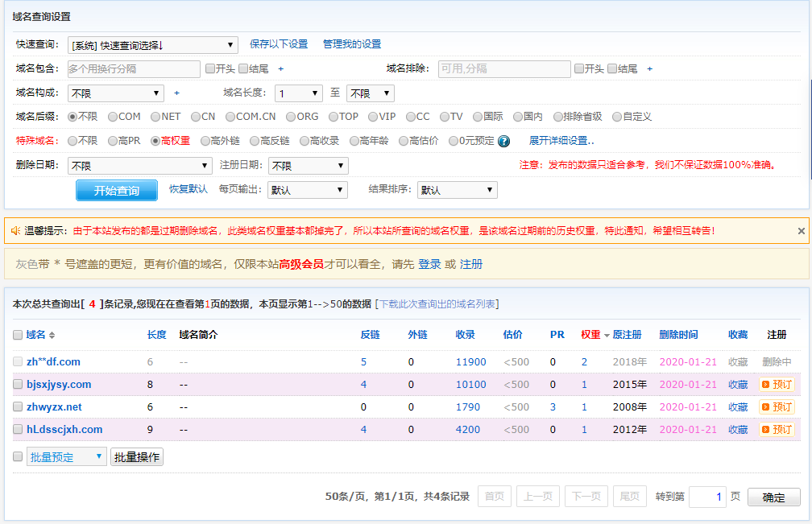Click the speaker icon in the notice bar
This screenshot has height=524, width=812.
tap(14, 229)
